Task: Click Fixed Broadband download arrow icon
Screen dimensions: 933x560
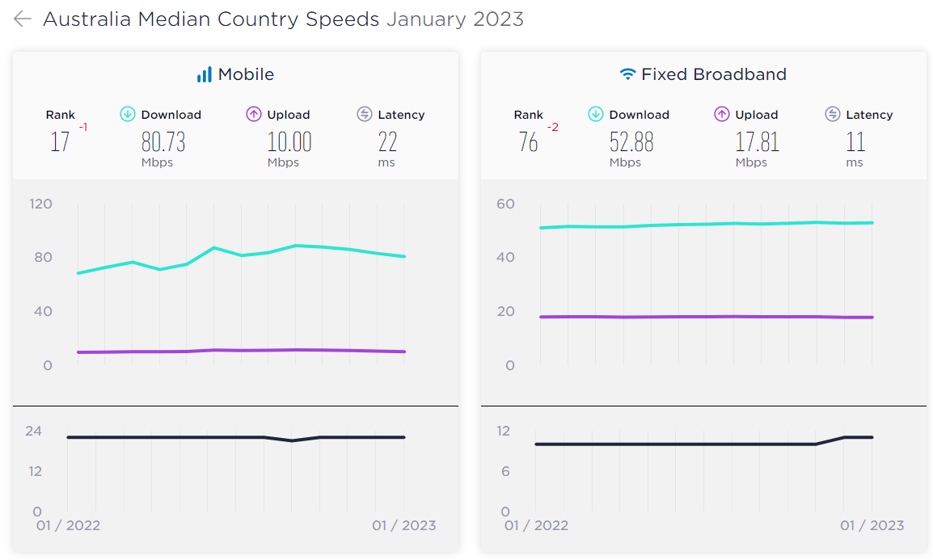Action: click(596, 115)
